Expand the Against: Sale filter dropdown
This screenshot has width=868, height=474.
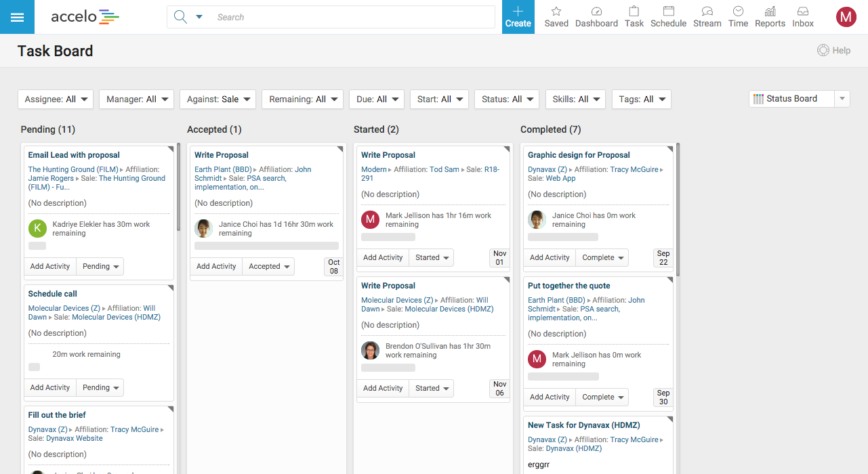tap(218, 100)
